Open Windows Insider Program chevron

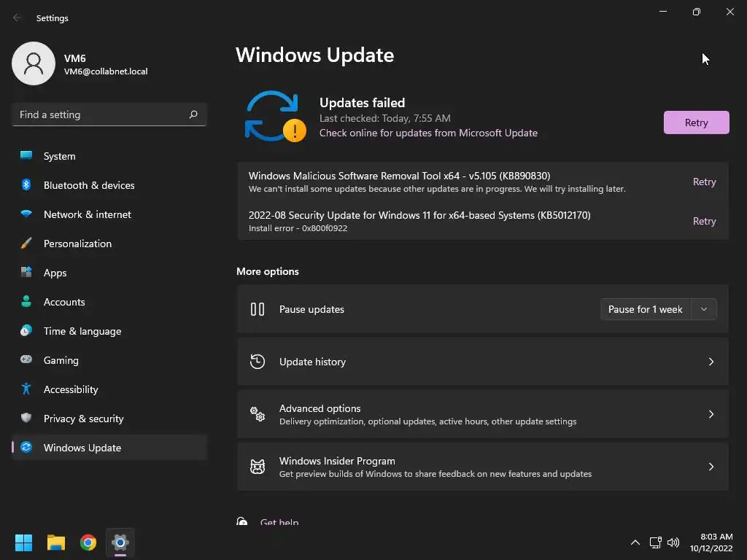[711, 466]
